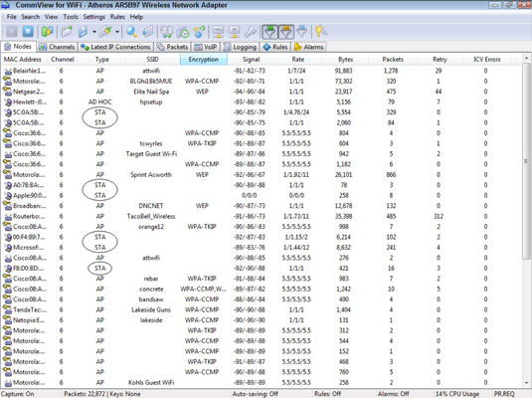Open the File menu
532x398 pixels.
11,17
